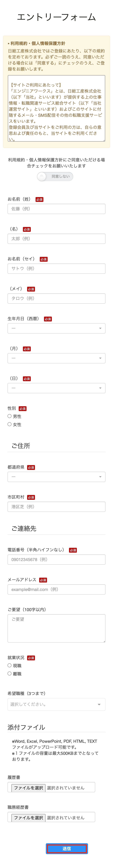This screenshot has height=868, width=113.
Task: Click the 電話番号 phone number field
Action: point(56,560)
